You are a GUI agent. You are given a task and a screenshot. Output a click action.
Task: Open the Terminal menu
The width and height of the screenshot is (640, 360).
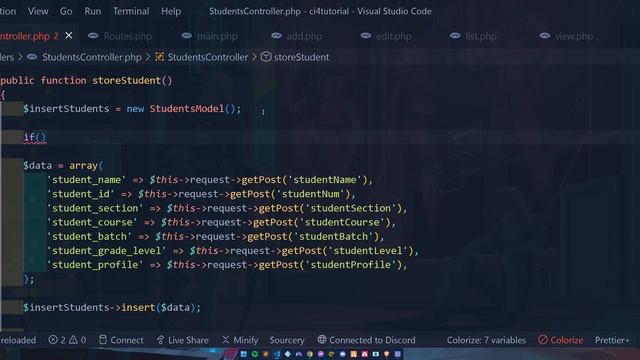pos(131,11)
